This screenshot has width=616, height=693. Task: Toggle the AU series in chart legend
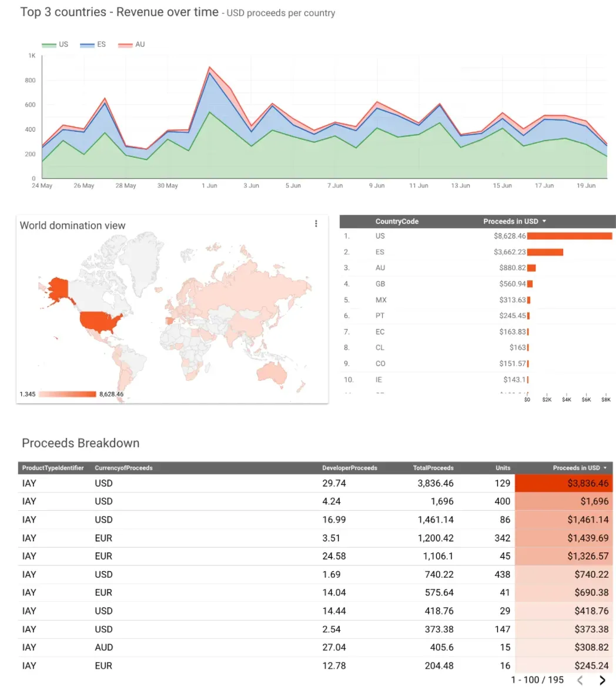coord(132,44)
